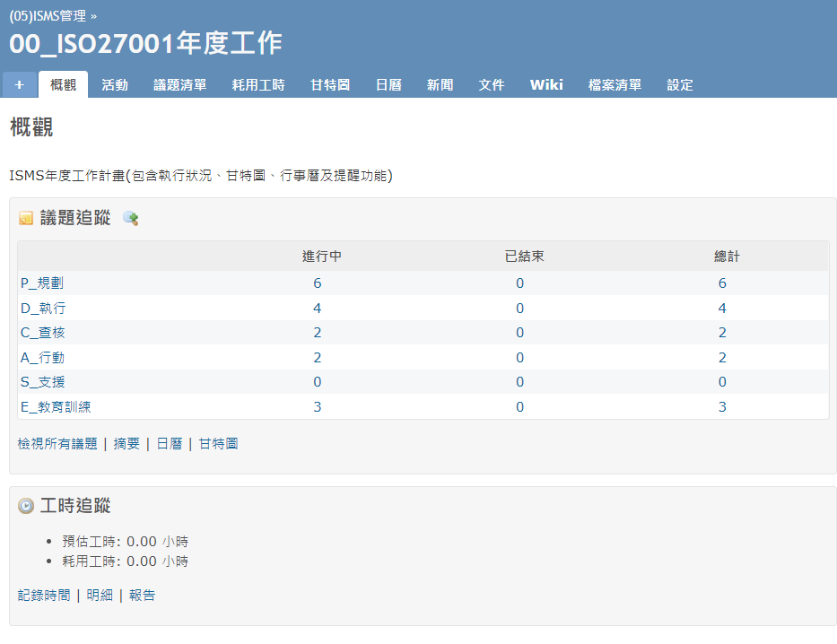Image resolution: width=837 pixels, height=644 pixels.
Task: Click the 概觀 page heading
Action: point(31,127)
